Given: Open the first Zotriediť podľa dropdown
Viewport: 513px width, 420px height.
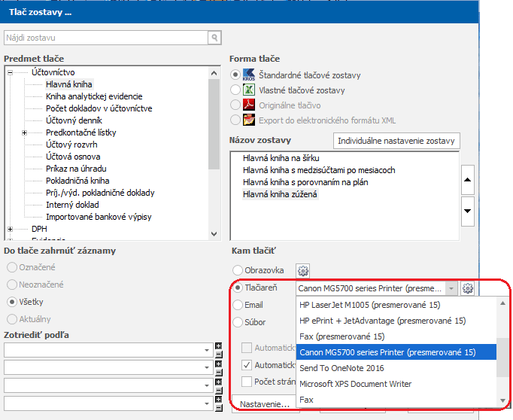Looking at the screenshot, I should tap(207, 350).
